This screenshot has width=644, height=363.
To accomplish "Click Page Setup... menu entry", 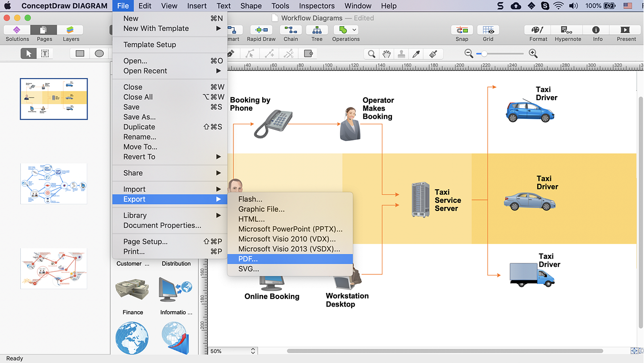I will (170, 242).
